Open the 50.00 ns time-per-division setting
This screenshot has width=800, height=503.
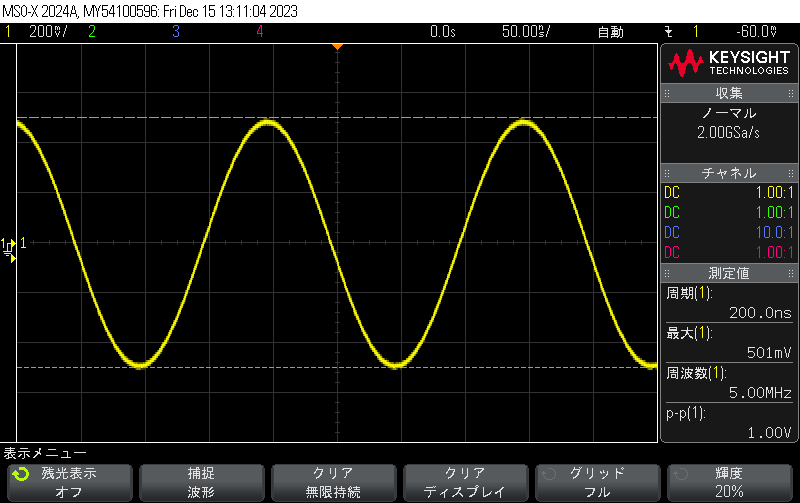527,32
